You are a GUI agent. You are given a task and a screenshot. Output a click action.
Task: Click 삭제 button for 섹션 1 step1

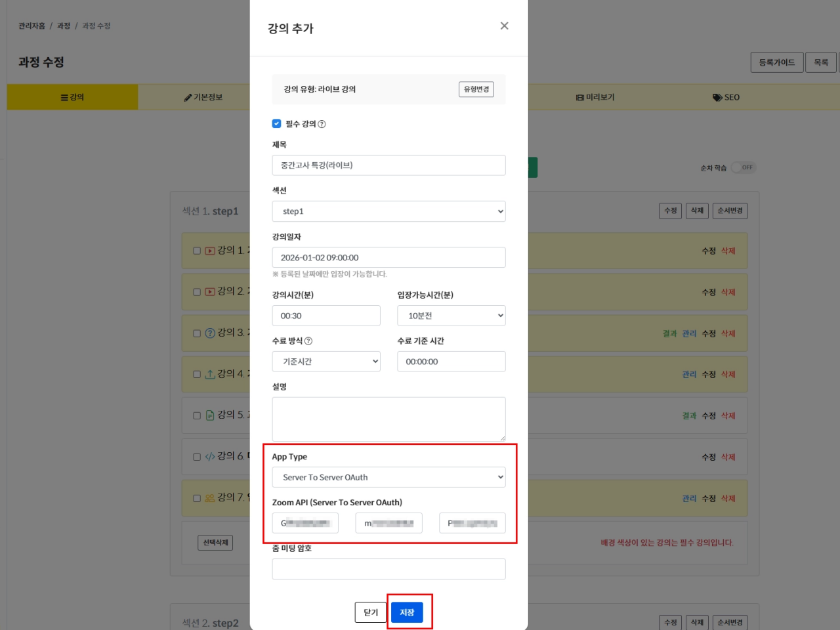pyautogui.click(x=697, y=211)
